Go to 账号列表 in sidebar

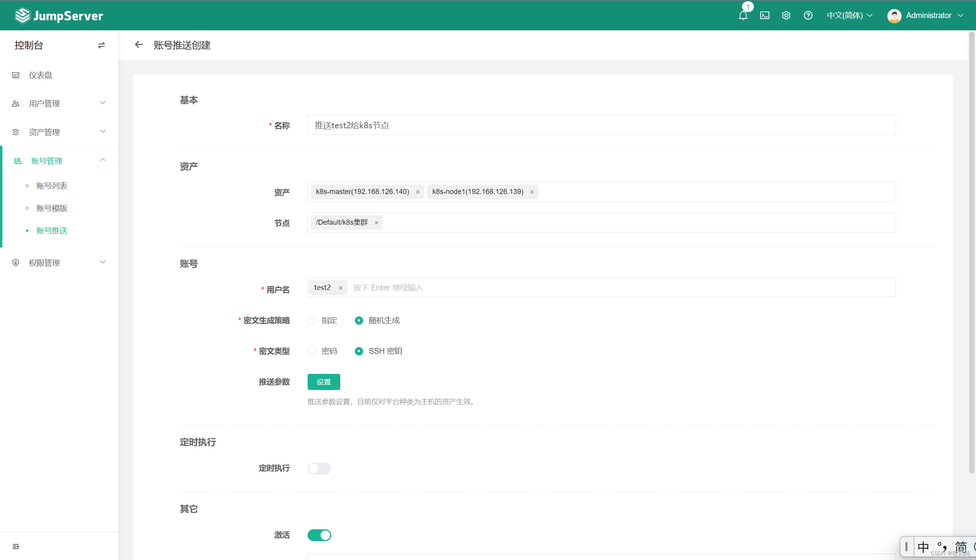(x=52, y=186)
